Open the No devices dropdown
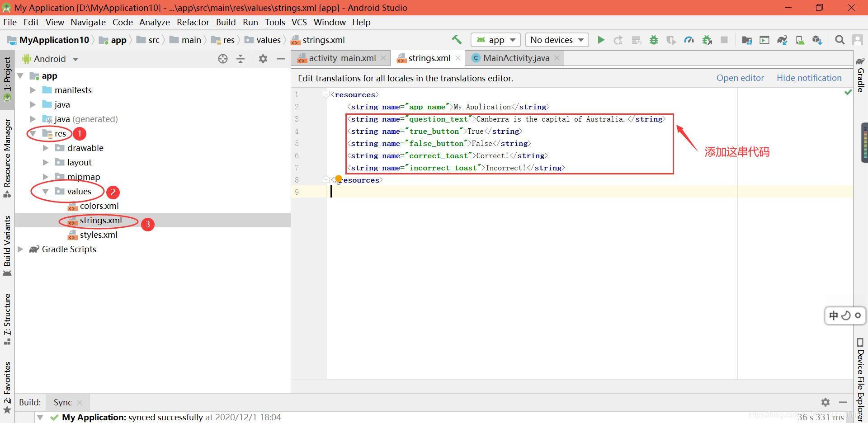The image size is (868, 423). (x=557, y=40)
